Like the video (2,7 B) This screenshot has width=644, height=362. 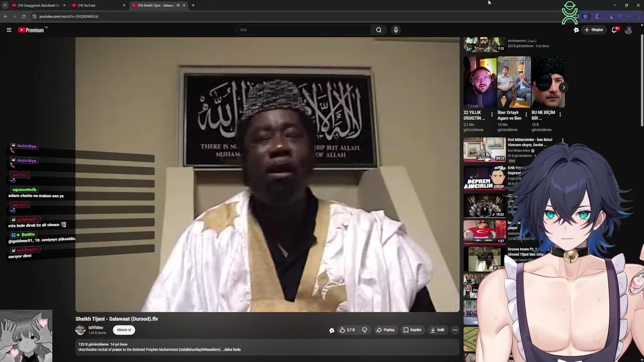347,330
